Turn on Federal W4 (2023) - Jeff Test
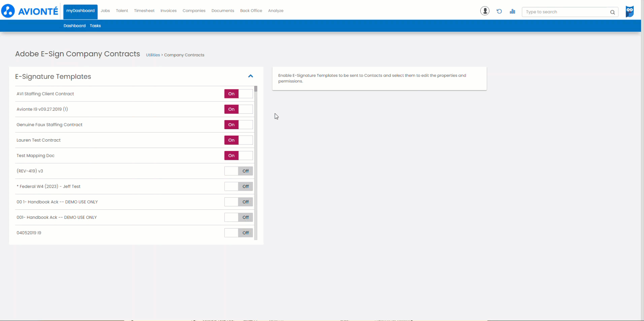The image size is (644, 321). [x=238, y=186]
